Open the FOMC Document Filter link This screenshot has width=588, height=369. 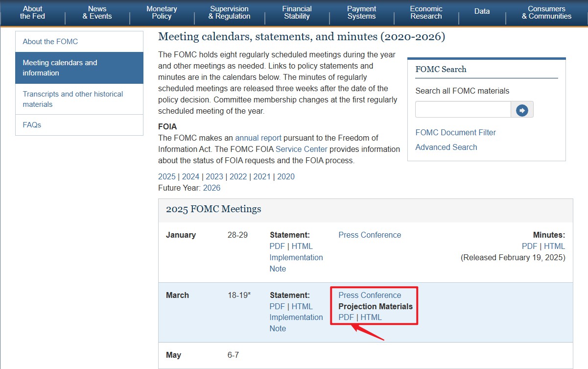coord(455,132)
